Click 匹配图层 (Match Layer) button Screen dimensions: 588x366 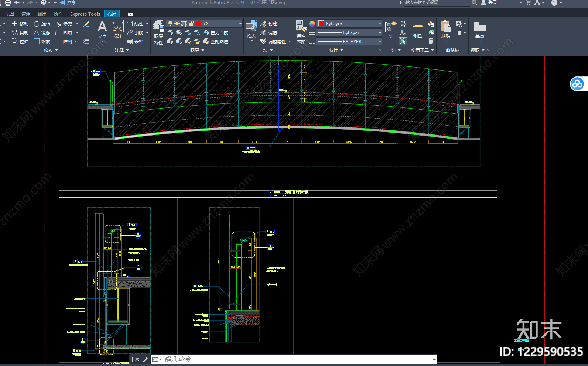click(216, 41)
